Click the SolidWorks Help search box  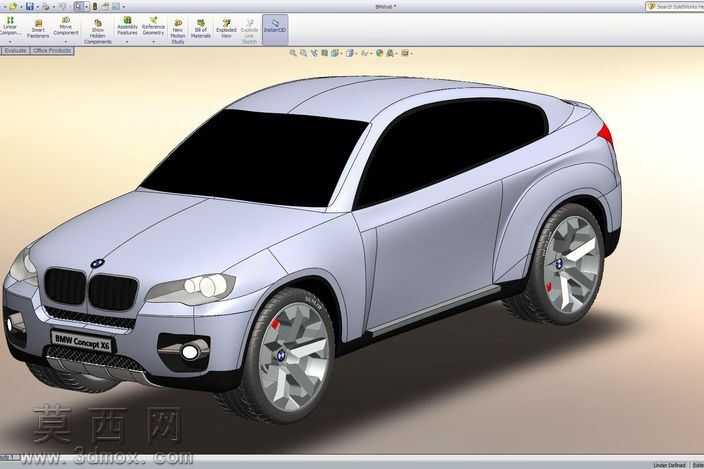[675, 6]
